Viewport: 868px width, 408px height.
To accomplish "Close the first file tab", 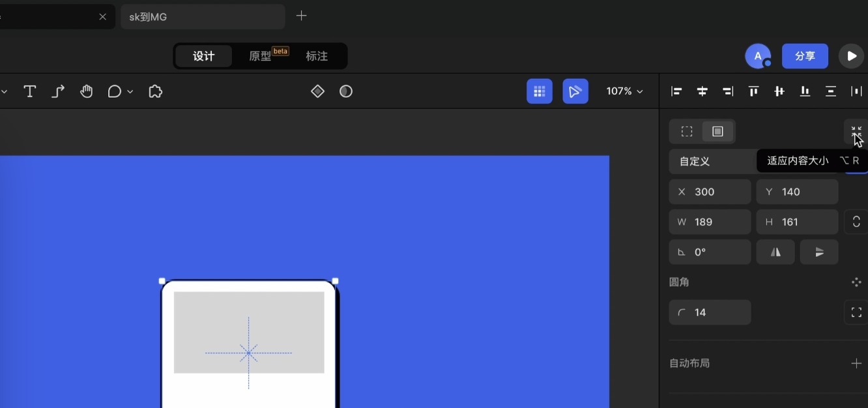I will tap(102, 17).
